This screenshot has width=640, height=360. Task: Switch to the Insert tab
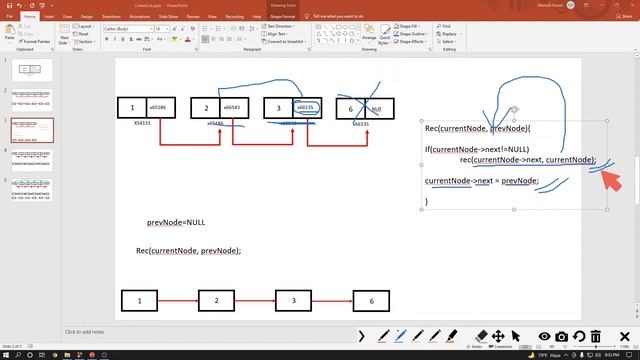49,17
